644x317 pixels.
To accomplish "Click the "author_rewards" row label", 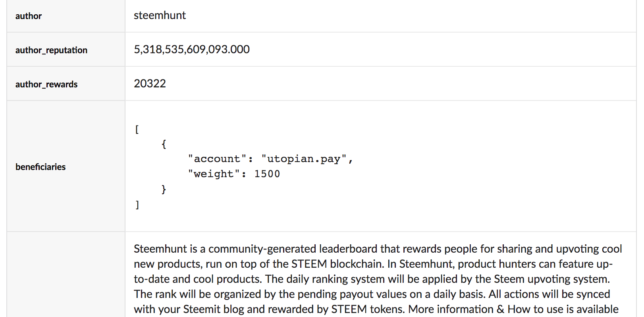I will pos(46,84).
